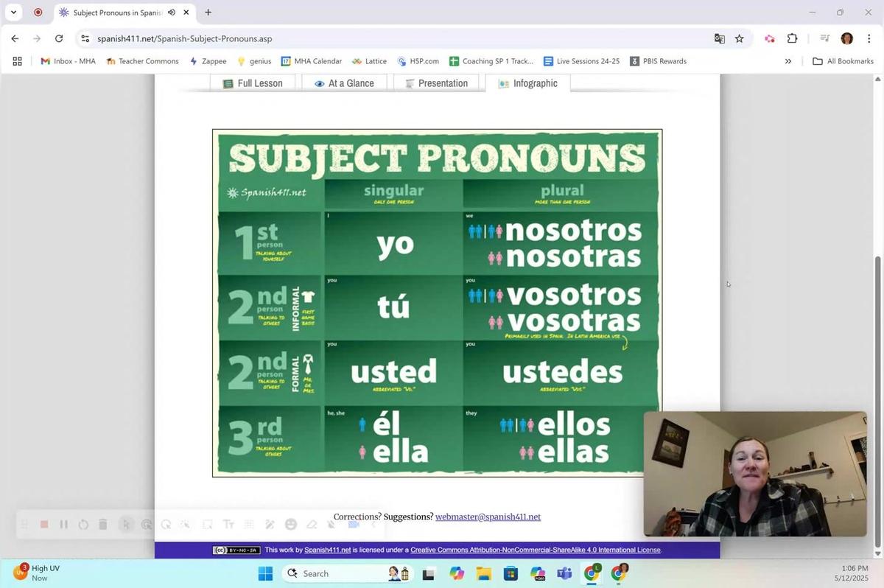Select the At a Glance tab

pyautogui.click(x=344, y=83)
